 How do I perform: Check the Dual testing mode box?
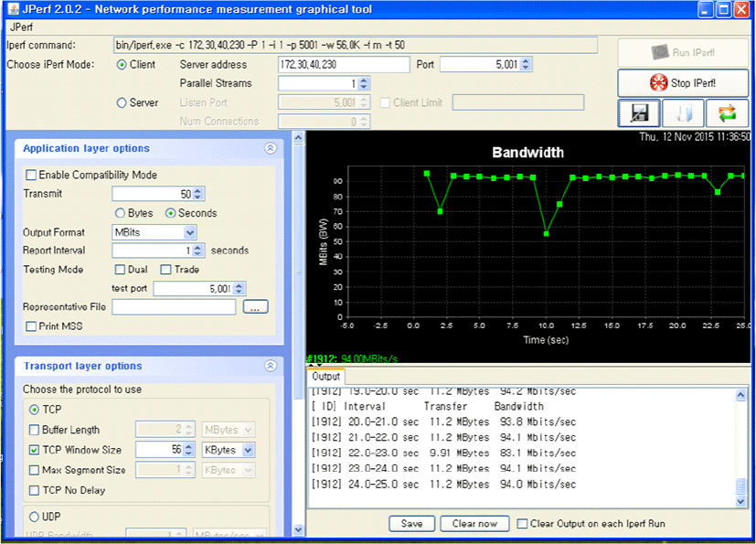click(x=120, y=270)
